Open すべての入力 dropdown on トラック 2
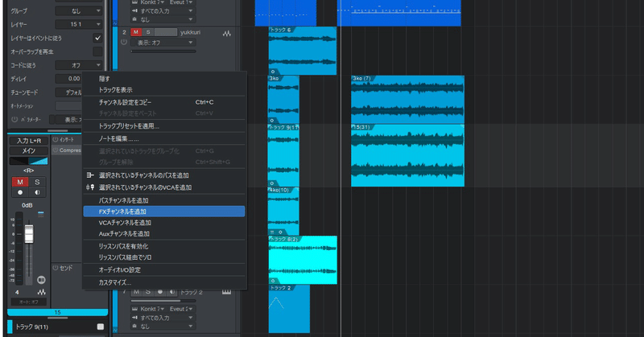The height and width of the screenshot is (337, 644). [163, 318]
